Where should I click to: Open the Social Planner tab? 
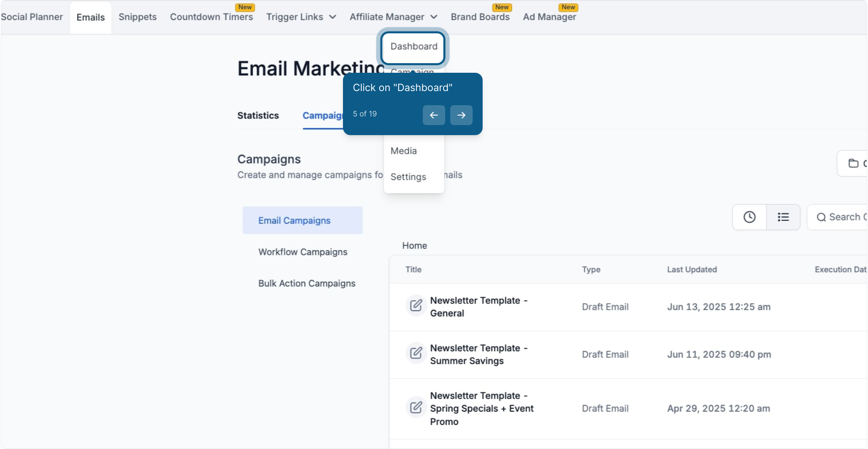[x=32, y=17]
